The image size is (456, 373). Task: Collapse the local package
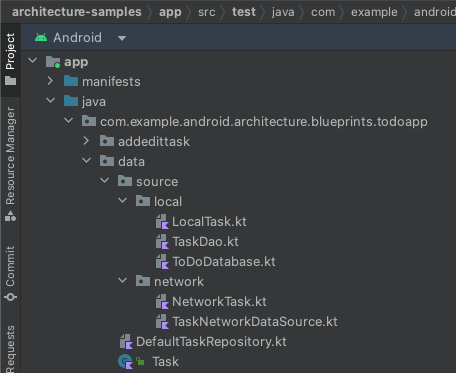(123, 200)
